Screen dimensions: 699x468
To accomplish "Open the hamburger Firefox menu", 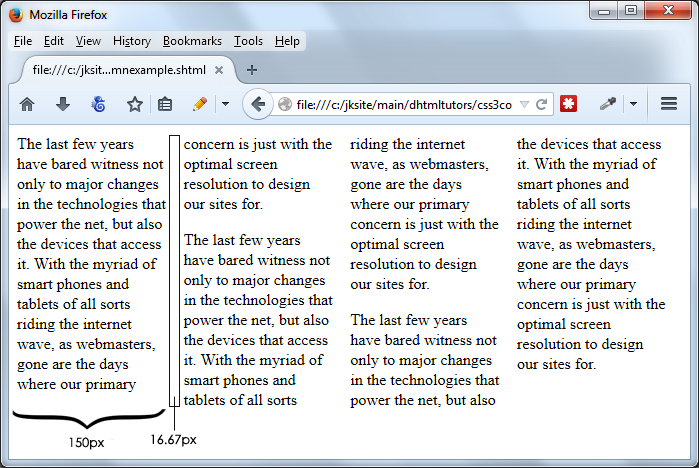I will (669, 104).
